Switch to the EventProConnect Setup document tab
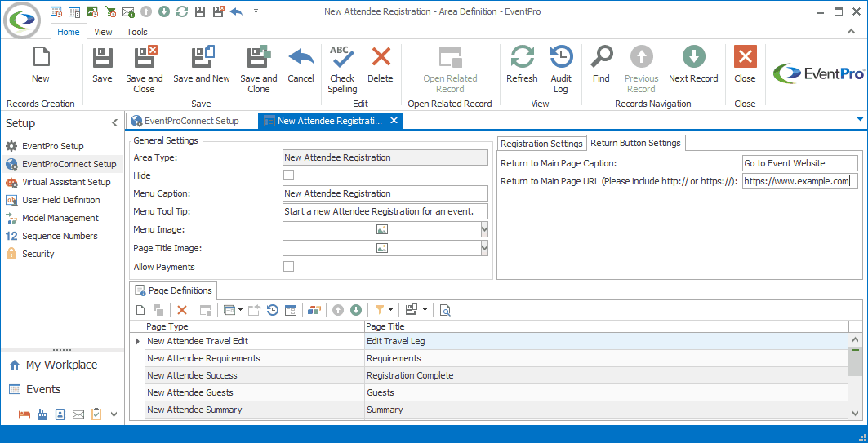 [x=192, y=121]
